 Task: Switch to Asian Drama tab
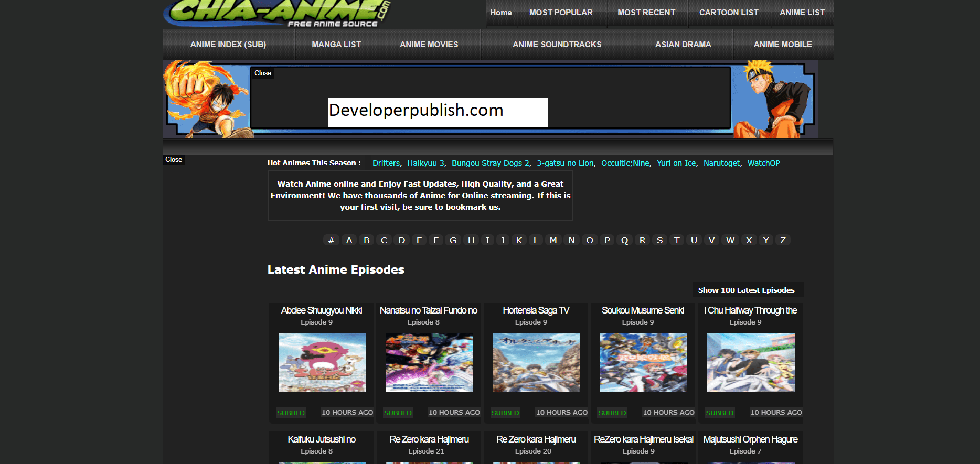click(683, 45)
